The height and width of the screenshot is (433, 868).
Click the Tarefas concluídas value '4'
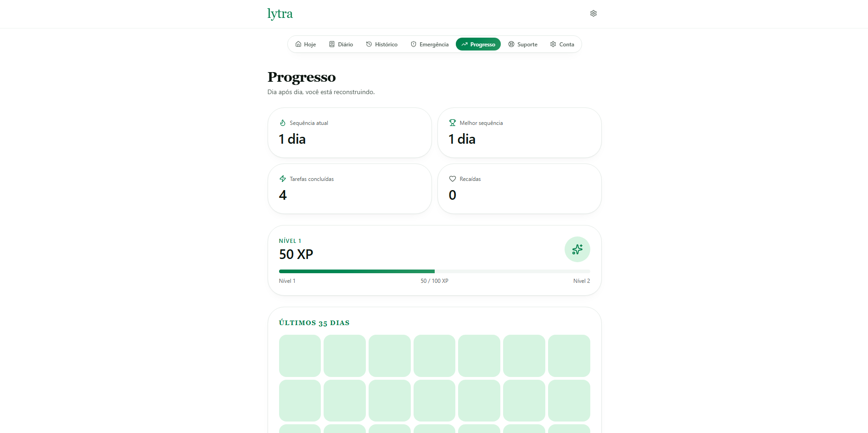click(283, 195)
